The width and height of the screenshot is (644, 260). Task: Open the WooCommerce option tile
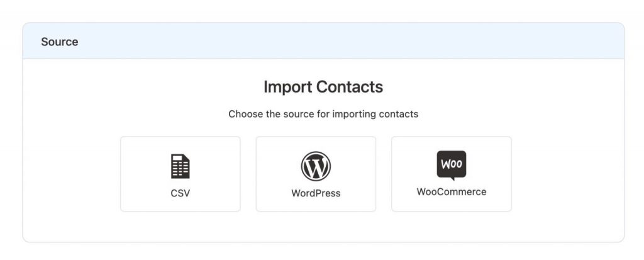452,174
